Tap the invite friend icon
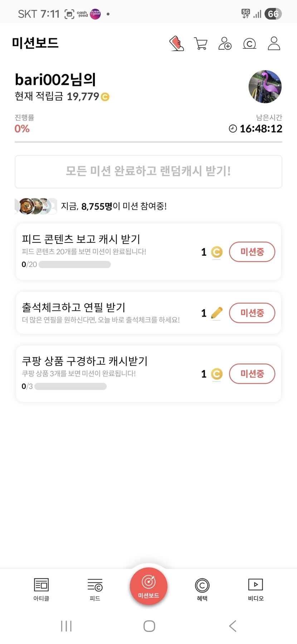 (225, 44)
